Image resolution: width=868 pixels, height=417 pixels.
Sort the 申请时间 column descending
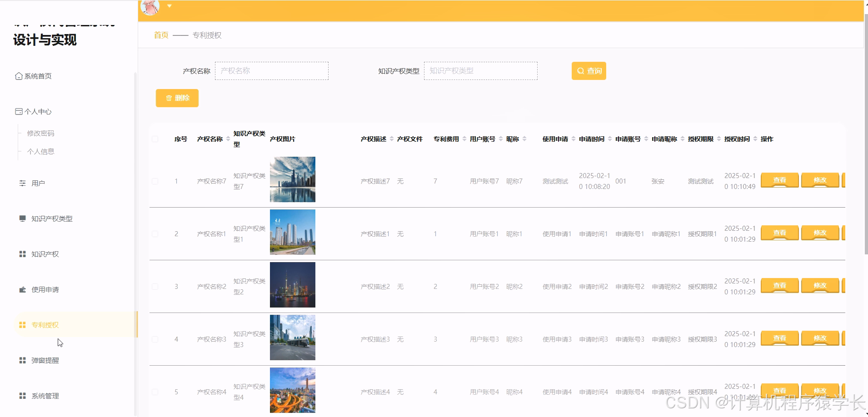pyautogui.click(x=609, y=141)
